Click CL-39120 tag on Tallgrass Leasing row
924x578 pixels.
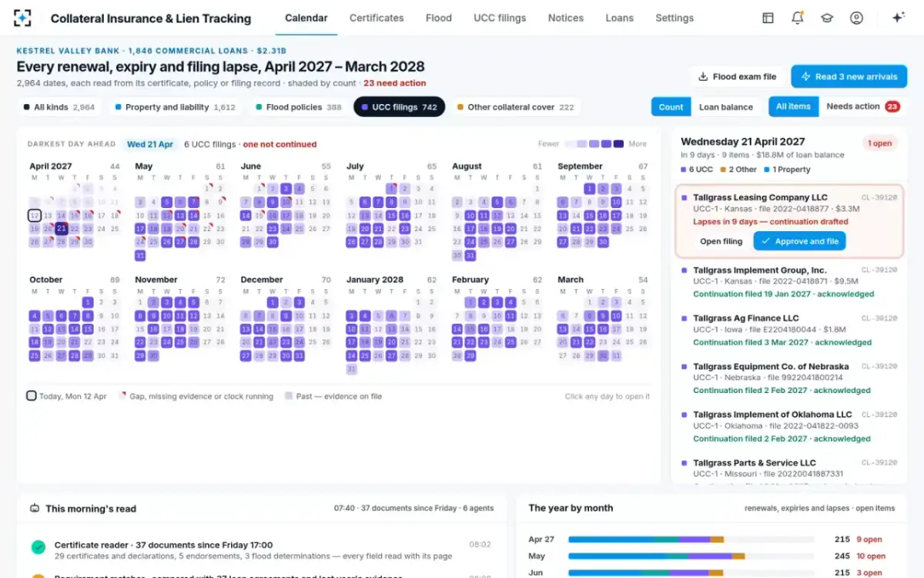point(879,197)
